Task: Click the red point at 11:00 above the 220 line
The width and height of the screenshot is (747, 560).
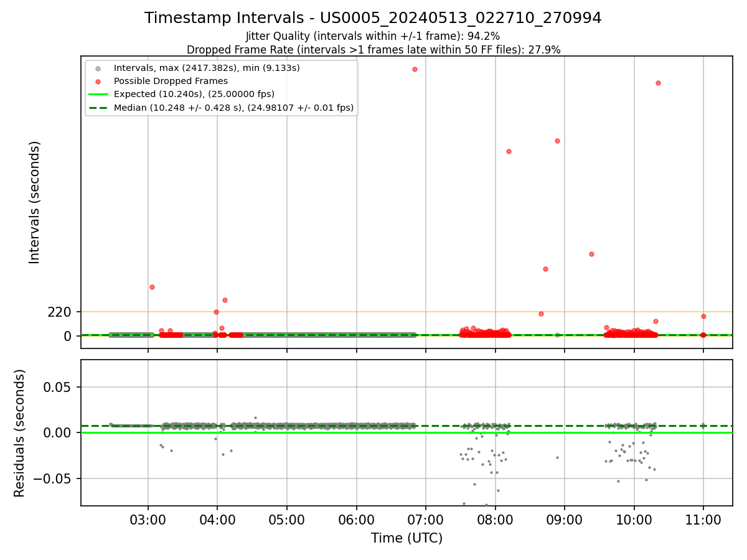Action: [703, 316]
